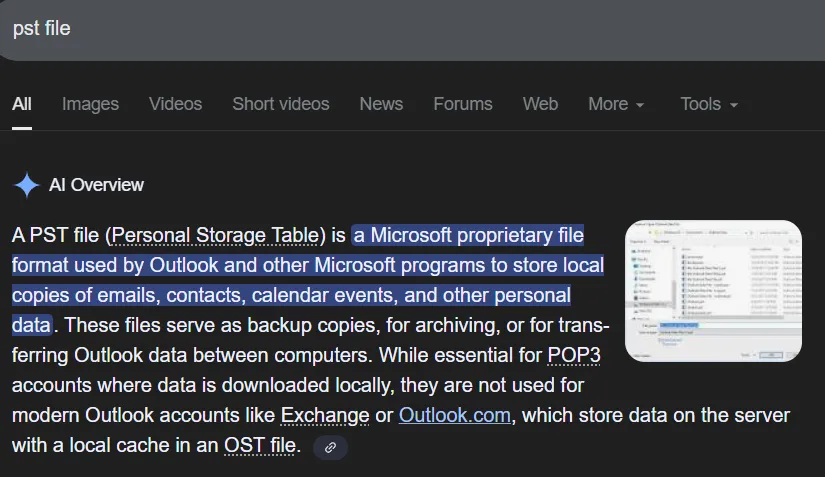Show the News results tab
The width and height of the screenshot is (825, 477).
(381, 104)
